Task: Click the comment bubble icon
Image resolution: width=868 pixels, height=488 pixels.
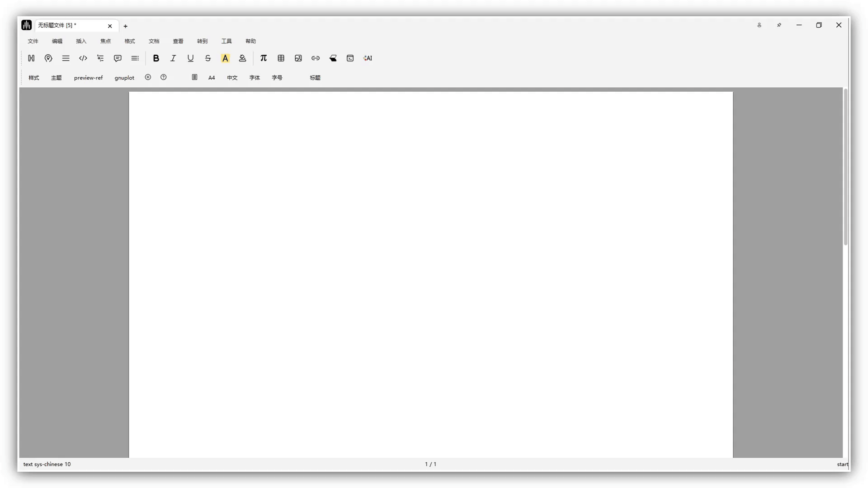Action: [x=118, y=58]
